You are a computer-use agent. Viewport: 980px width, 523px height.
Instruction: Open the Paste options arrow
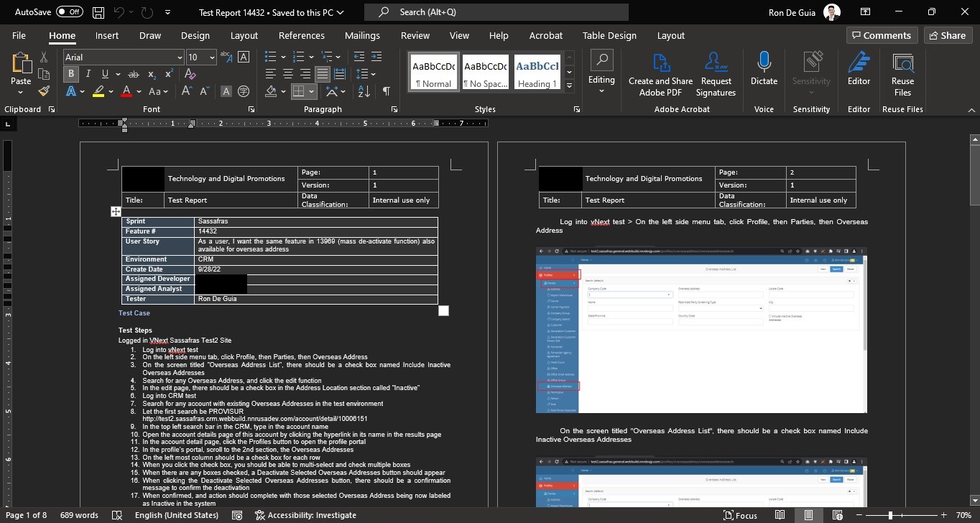pyautogui.click(x=21, y=93)
